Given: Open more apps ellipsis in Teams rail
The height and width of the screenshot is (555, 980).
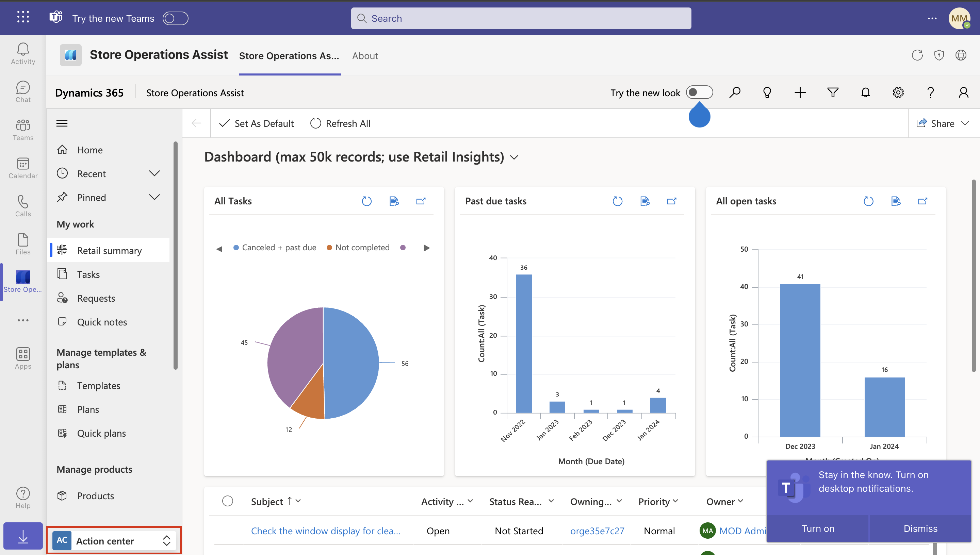Looking at the screenshot, I should (x=23, y=320).
